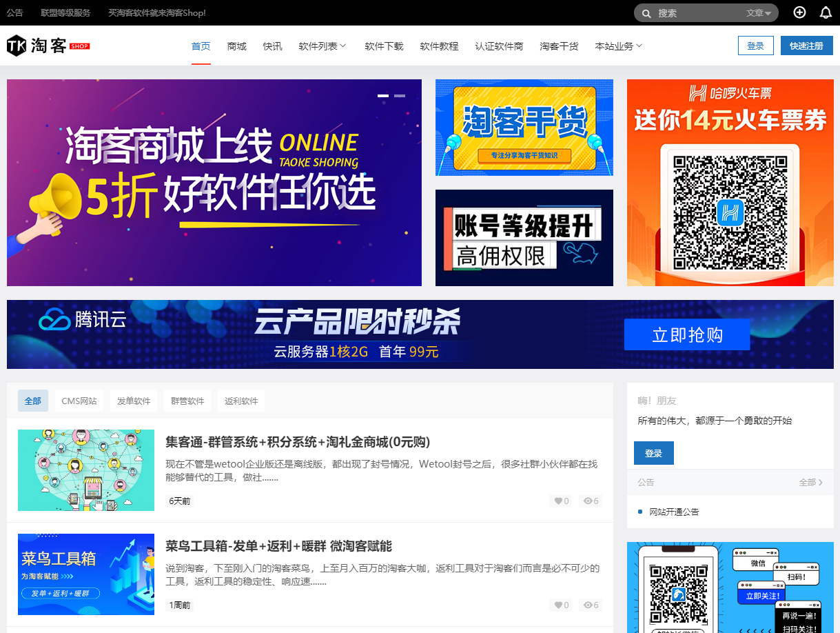The width and height of the screenshot is (840, 633).
Task: Open 淘客干货 nav item
Action: coord(559,46)
